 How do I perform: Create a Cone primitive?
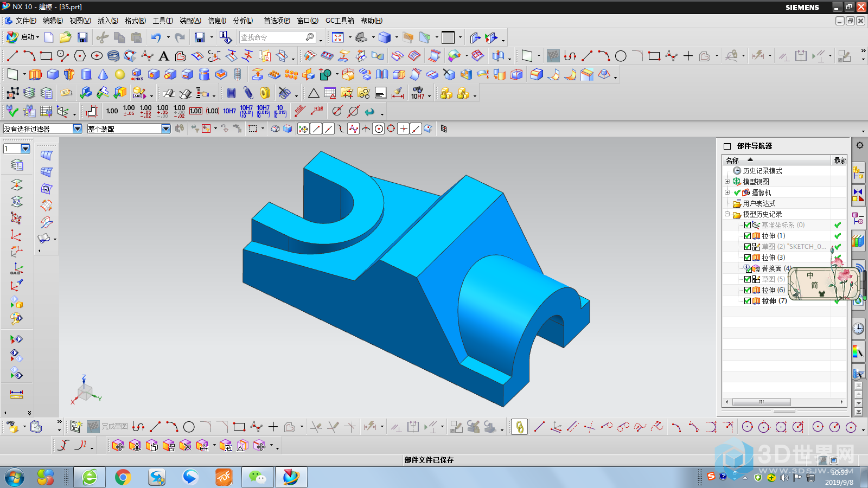pyautogui.click(x=103, y=74)
